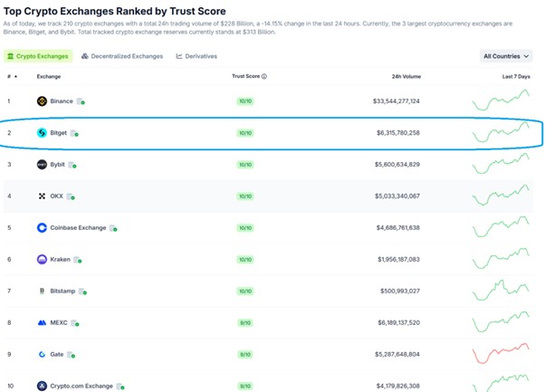Switch to the Decentralized Exchanges tab
This screenshot has width=545, height=392.
(x=122, y=56)
